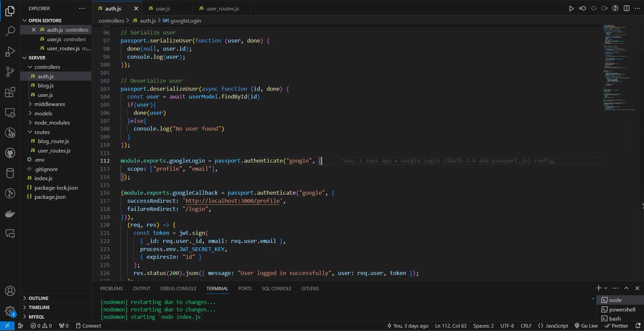
Task: Open the Extensions view icon
Action: click(10, 92)
